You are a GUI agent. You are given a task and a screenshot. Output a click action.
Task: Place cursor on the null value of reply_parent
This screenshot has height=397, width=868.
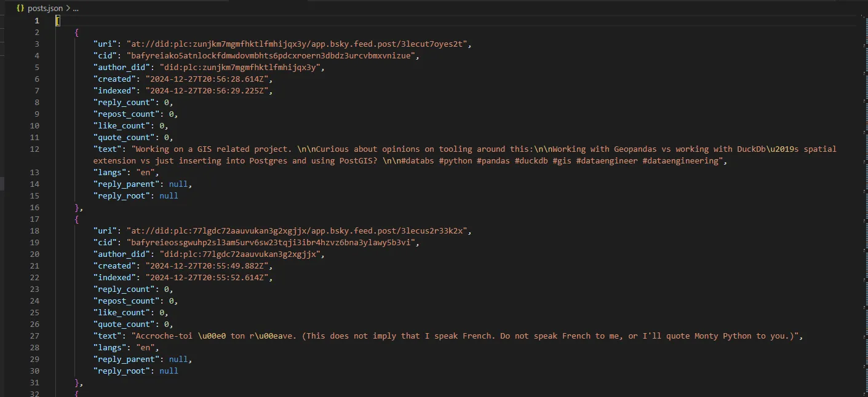pos(178,184)
